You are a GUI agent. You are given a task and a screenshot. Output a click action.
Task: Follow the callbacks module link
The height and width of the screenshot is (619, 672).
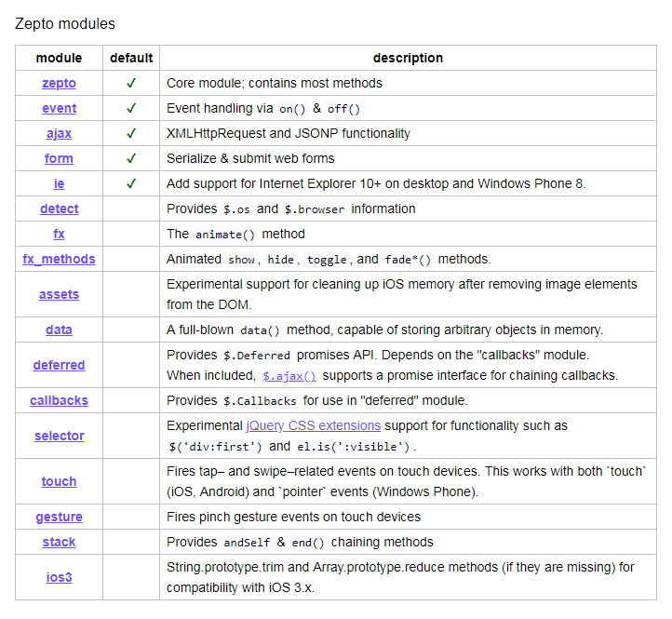point(59,400)
